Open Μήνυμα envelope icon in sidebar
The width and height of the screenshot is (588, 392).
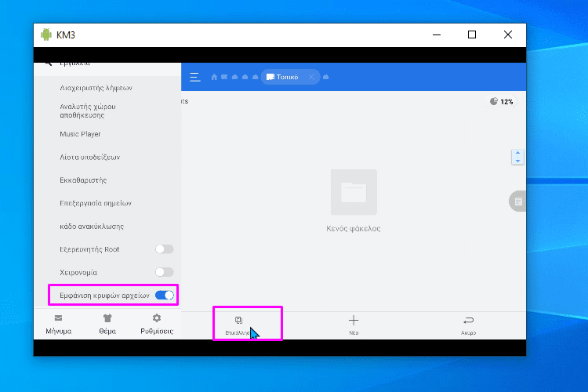point(58,318)
